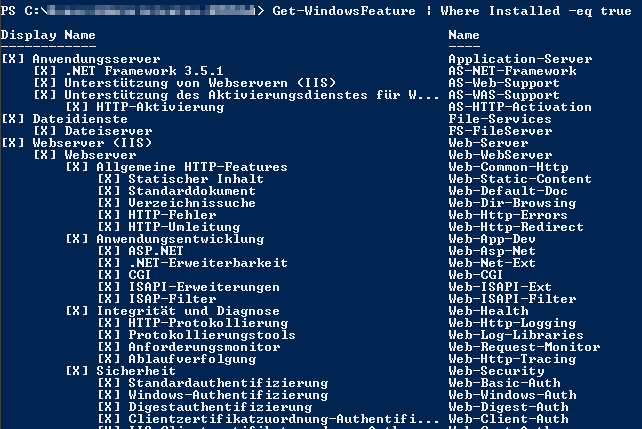Screen dimensions: 642x429
Task: Click the [X] marker beside Anwendungsserver
Action: [13, 59]
